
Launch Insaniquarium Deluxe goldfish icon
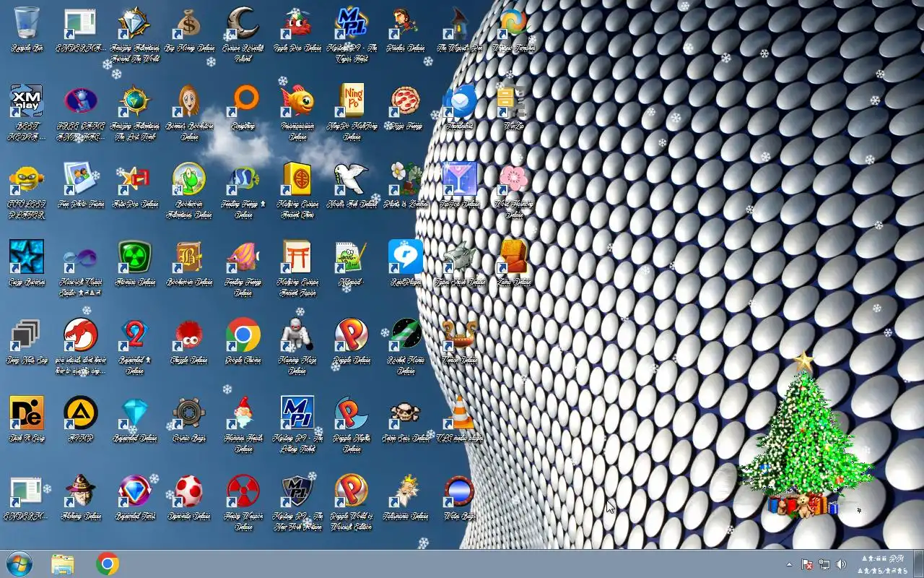click(x=297, y=101)
